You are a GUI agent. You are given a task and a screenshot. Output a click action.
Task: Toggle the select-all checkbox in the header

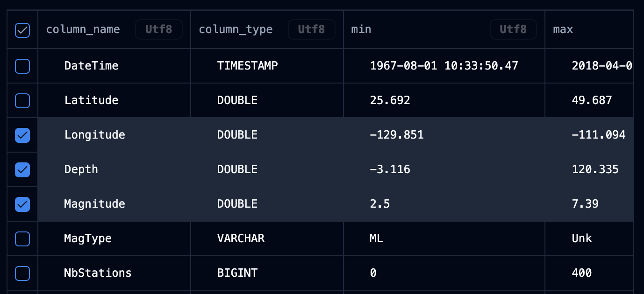point(22,29)
